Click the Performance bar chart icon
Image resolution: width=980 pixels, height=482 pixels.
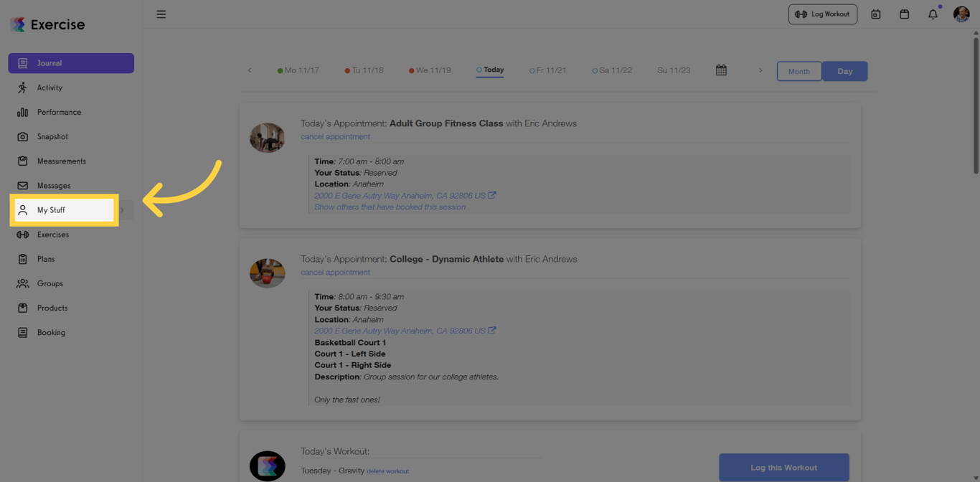(22, 112)
